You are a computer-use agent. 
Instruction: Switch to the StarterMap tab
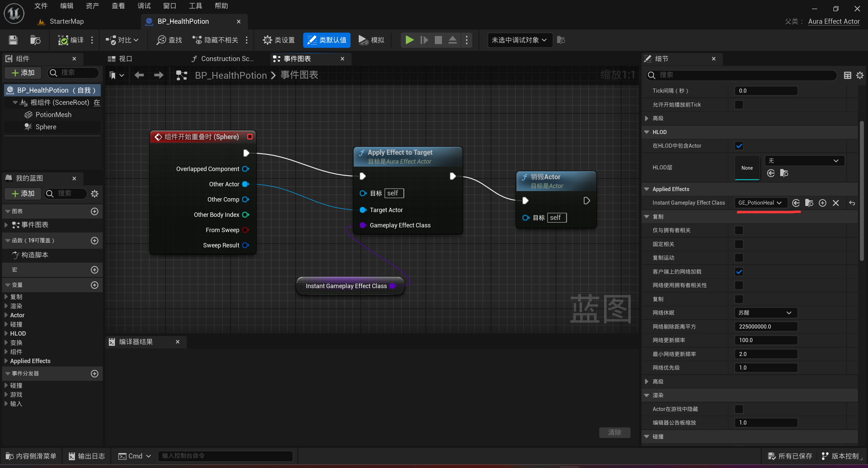click(x=66, y=21)
